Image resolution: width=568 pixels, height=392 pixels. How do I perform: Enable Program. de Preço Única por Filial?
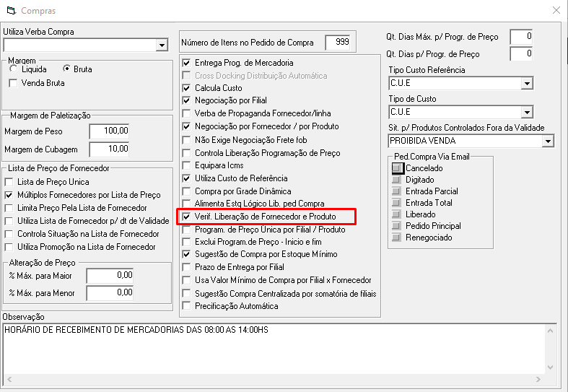point(186,230)
